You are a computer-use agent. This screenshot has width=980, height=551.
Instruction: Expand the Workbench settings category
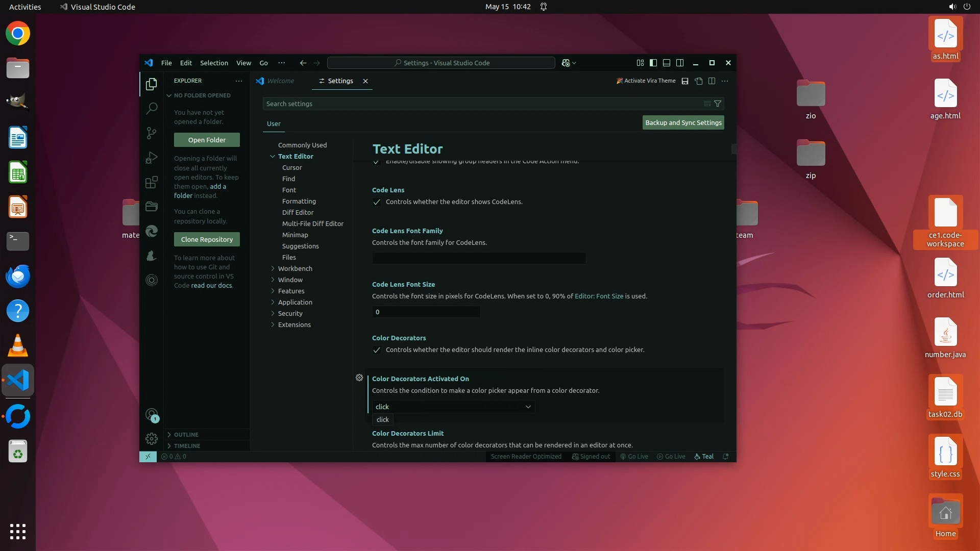coord(295,268)
